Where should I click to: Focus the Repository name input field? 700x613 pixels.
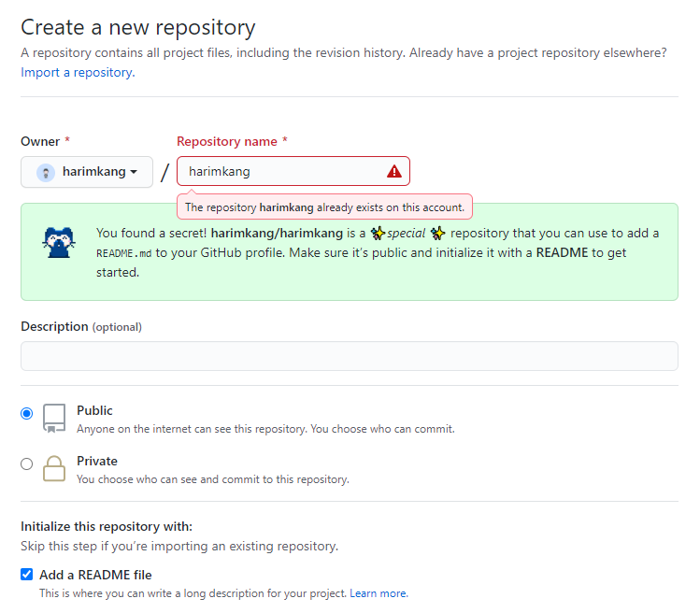click(293, 171)
